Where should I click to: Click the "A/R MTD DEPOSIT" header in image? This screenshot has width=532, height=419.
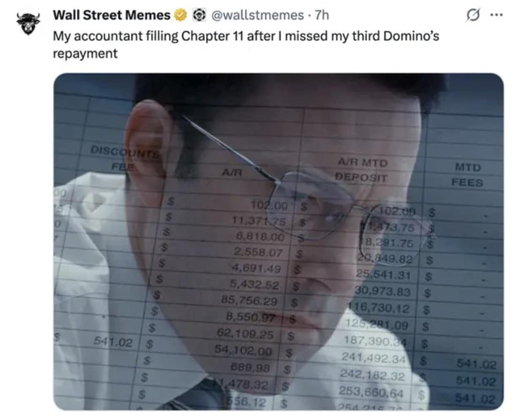click(362, 170)
